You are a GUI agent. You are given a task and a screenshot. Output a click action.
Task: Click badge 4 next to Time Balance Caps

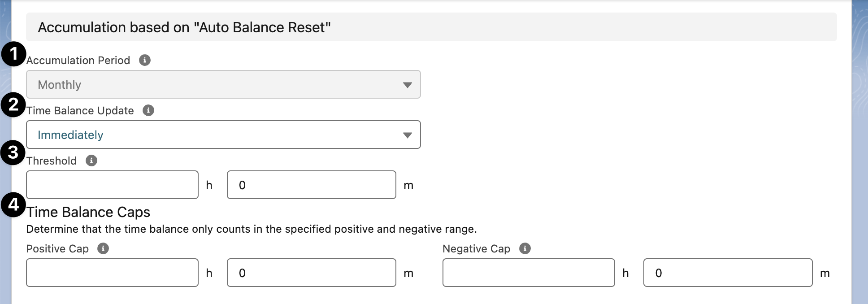pos(13,204)
